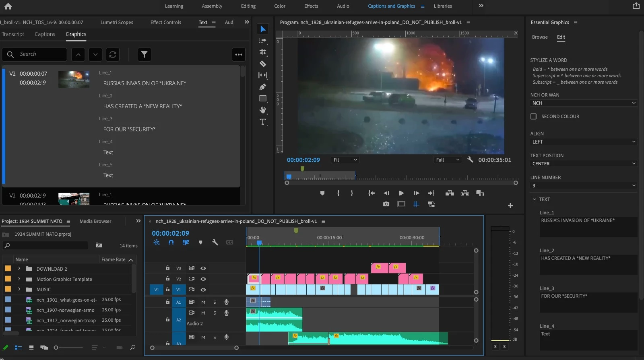
Task: Open timeline wrench display settings
Action: tap(215, 243)
